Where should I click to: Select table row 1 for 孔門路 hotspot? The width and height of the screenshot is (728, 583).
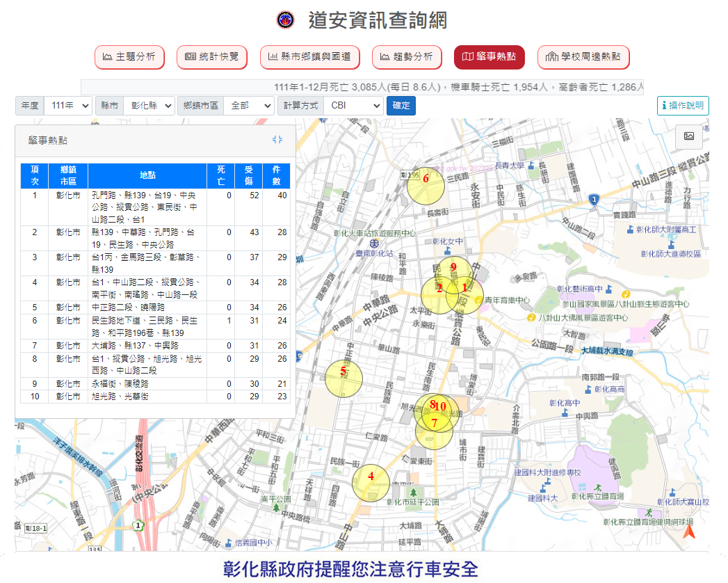146,207
